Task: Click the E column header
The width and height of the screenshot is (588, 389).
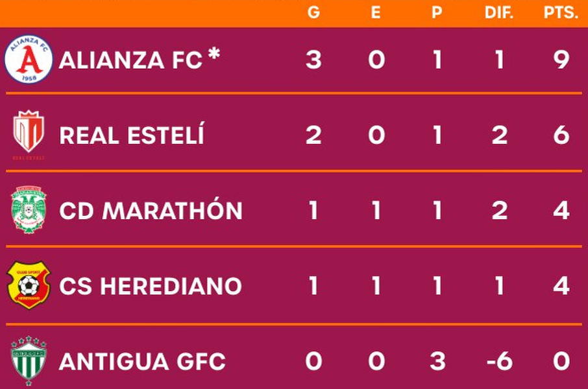Action: [376, 12]
